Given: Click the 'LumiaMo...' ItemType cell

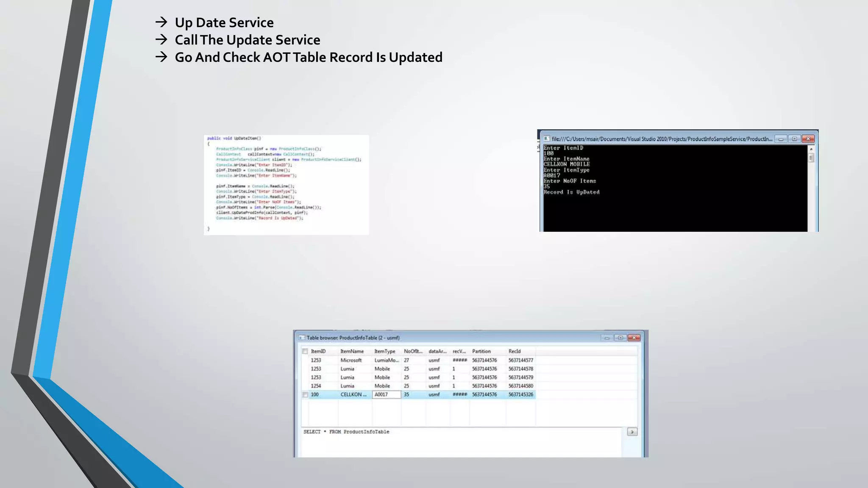Looking at the screenshot, I should pos(387,360).
